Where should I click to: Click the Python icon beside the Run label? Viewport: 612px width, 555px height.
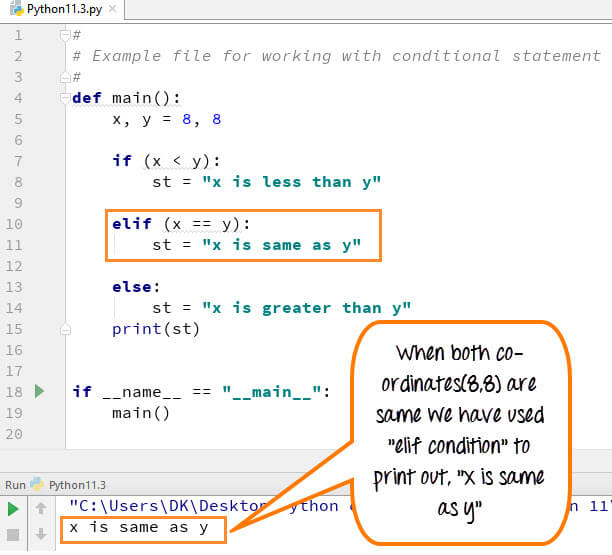pos(37,483)
